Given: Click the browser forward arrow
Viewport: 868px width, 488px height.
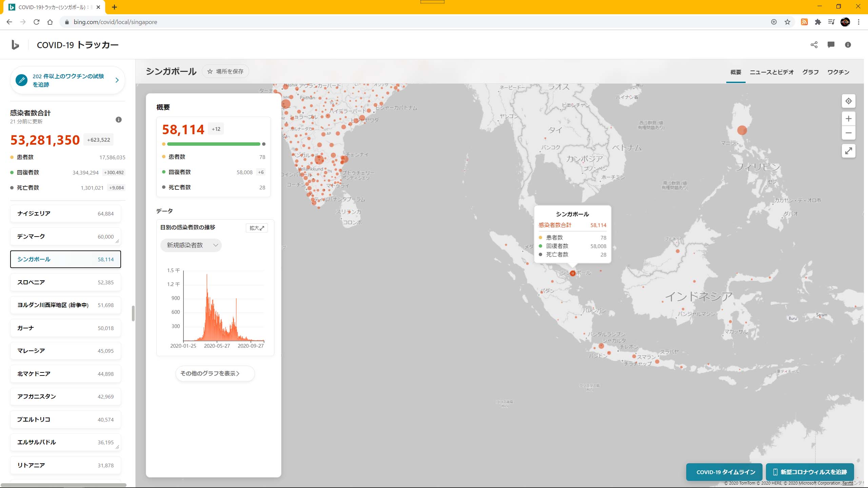Looking at the screenshot, I should click(23, 22).
